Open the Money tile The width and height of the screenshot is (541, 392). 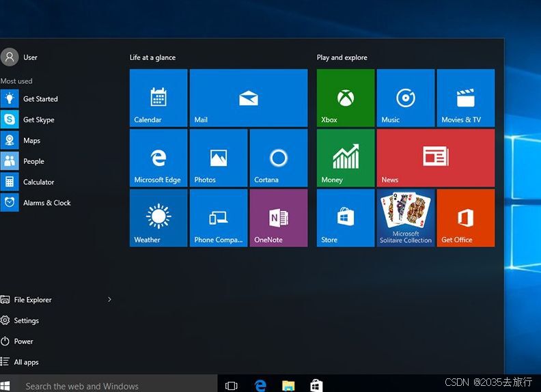coord(346,158)
